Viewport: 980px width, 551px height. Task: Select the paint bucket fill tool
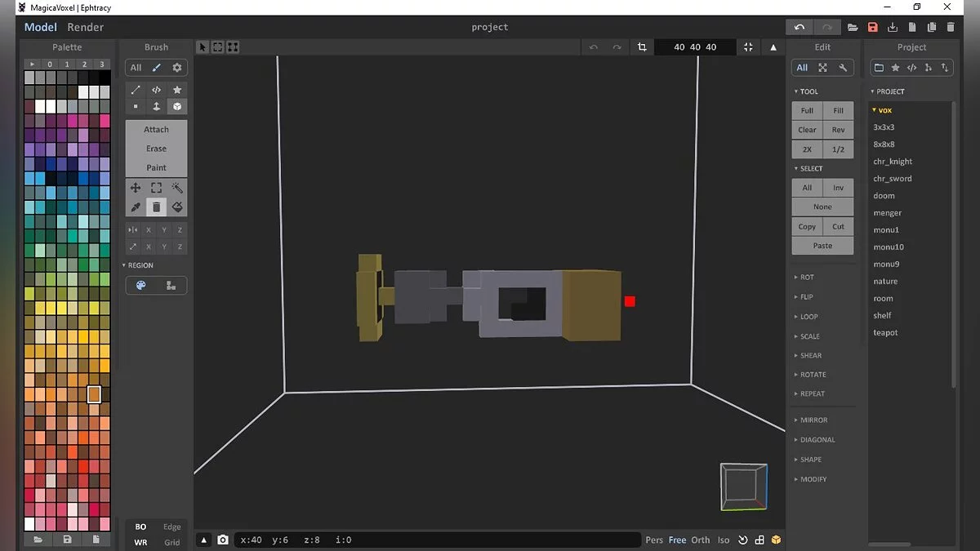pyautogui.click(x=177, y=207)
